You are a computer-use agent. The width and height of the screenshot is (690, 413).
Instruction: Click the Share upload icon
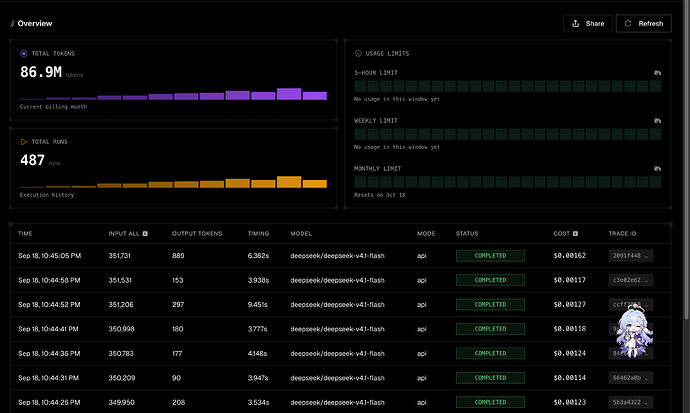(x=575, y=24)
